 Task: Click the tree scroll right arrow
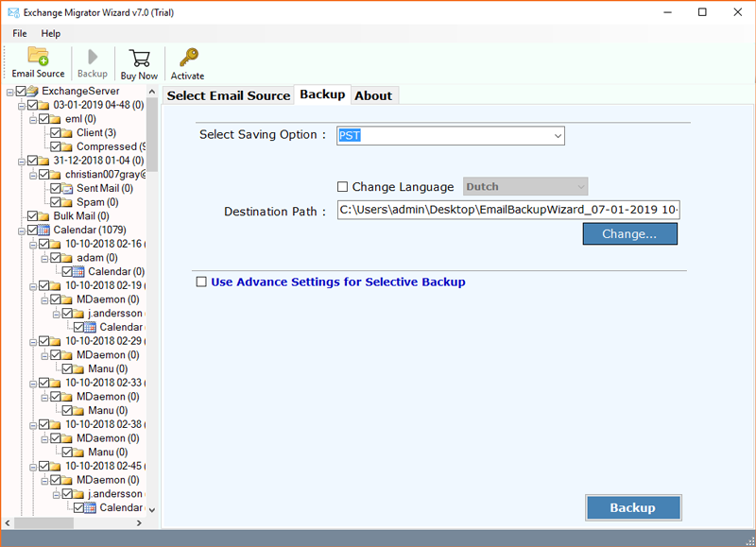pyautogui.click(x=139, y=522)
